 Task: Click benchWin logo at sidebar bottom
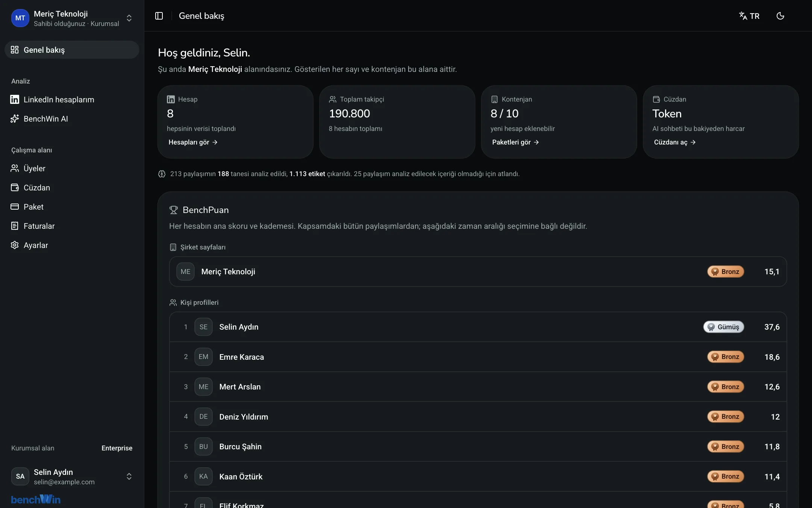[36, 499]
